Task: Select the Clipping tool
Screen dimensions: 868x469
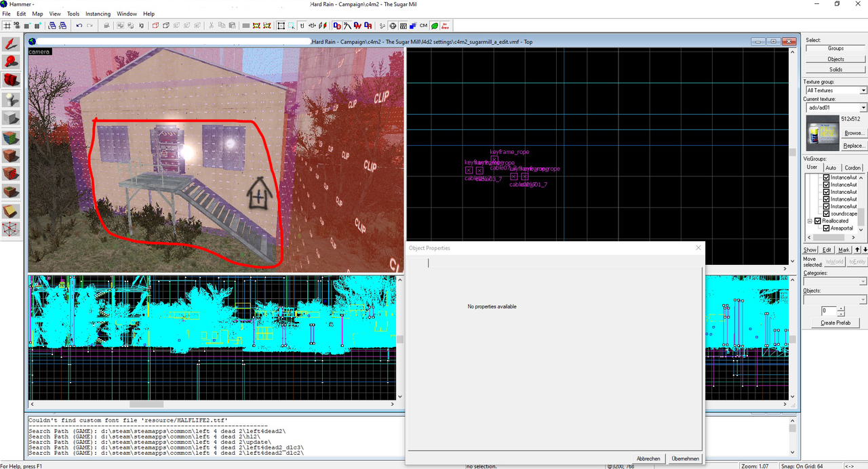Action: tap(11, 211)
